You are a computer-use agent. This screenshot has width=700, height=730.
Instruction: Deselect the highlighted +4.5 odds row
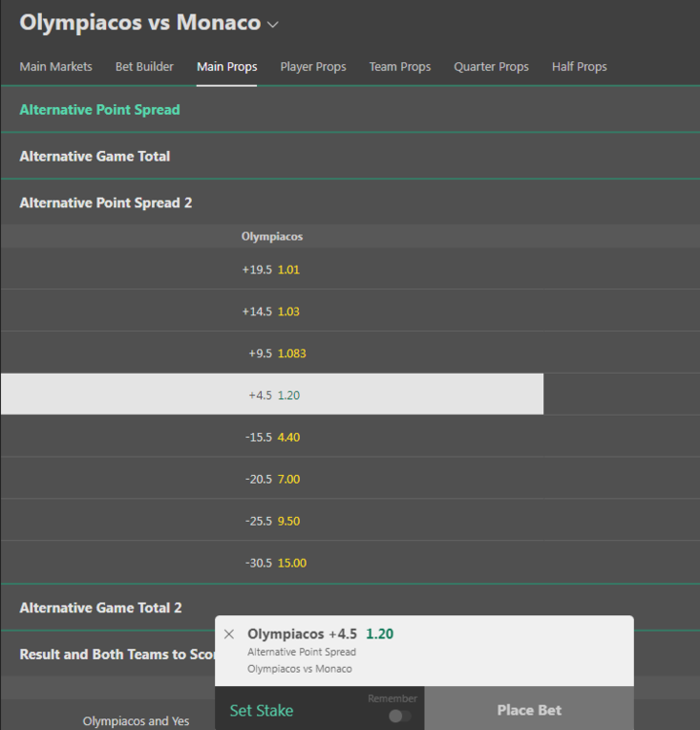[x=272, y=395]
